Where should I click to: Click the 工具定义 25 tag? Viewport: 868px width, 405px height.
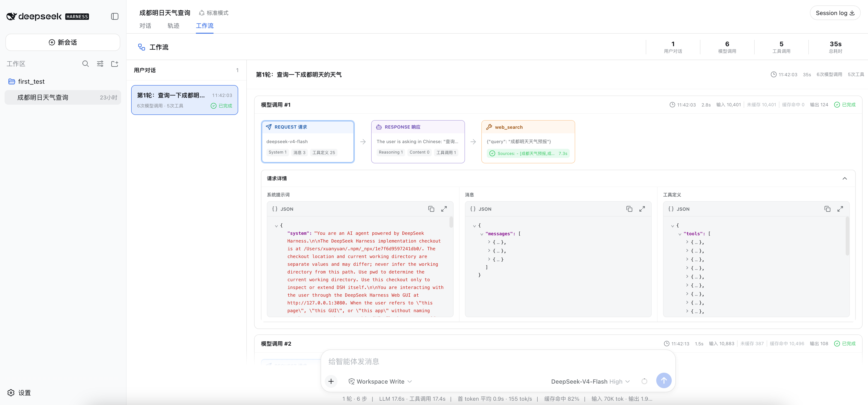coord(324,152)
